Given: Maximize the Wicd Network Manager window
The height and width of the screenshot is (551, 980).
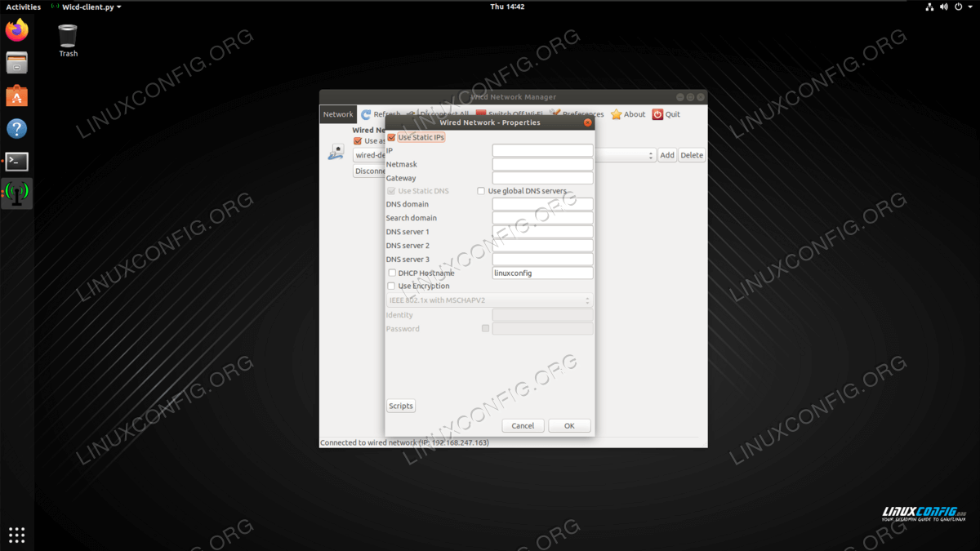Looking at the screenshot, I should click(690, 97).
